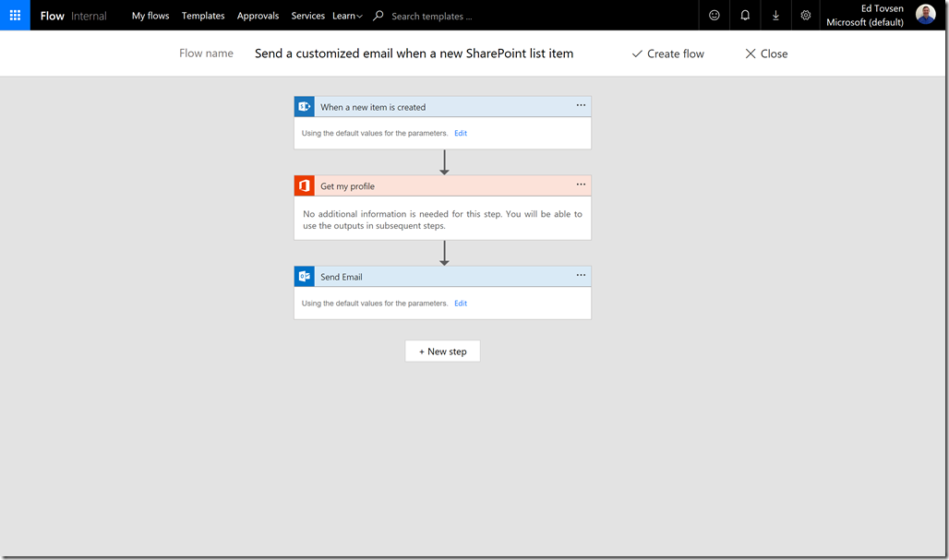Viewport: 949px width, 560px height.
Task: Click Create flow button
Action: [x=668, y=54]
